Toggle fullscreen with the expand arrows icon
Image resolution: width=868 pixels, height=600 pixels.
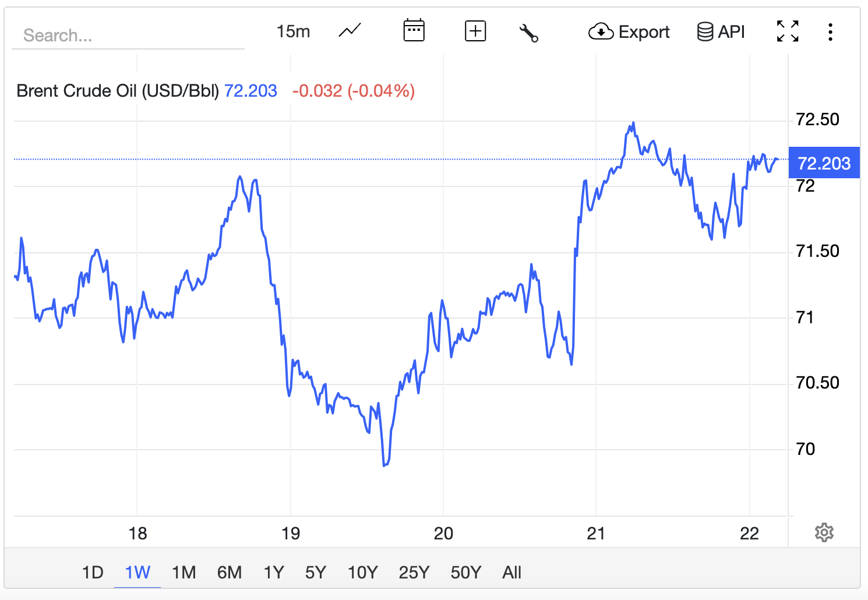(788, 31)
